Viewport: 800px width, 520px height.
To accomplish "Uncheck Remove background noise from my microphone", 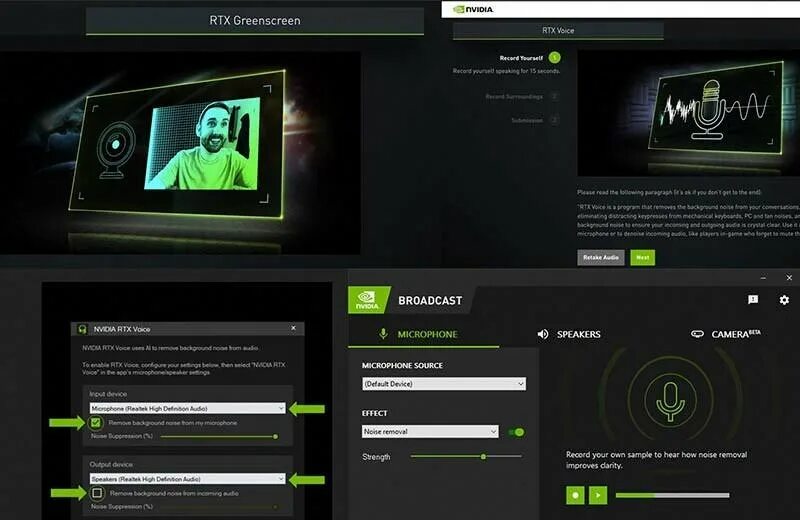I will click(95, 423).
